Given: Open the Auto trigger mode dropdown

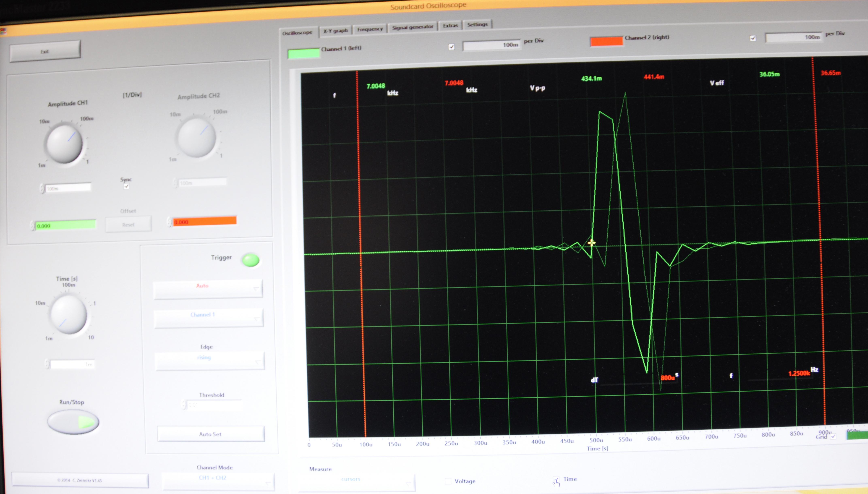Looking at the screenshot, I should (x=208, y=288).
